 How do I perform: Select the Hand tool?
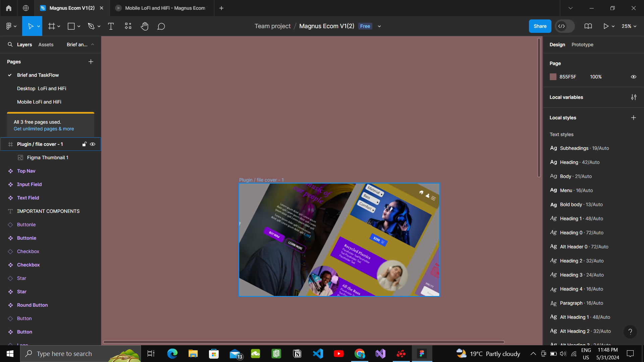pos(145,26)
